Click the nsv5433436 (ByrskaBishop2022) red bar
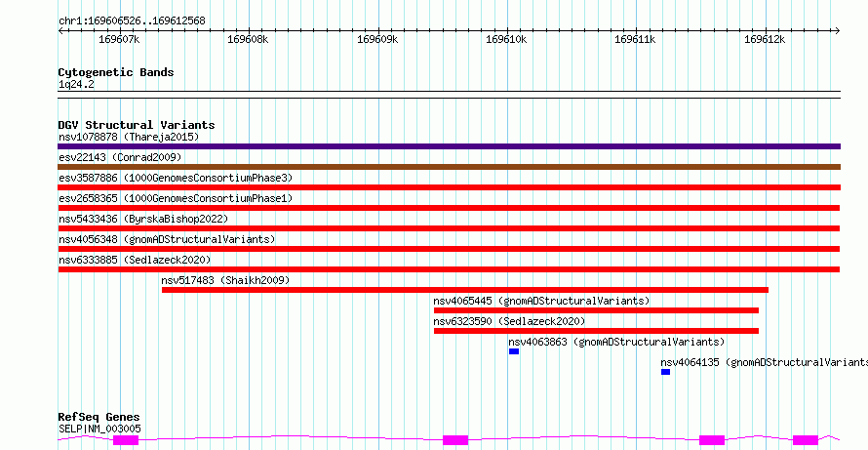Image resolution: width=868 pixels, height=450 pixels. [449, 228]
